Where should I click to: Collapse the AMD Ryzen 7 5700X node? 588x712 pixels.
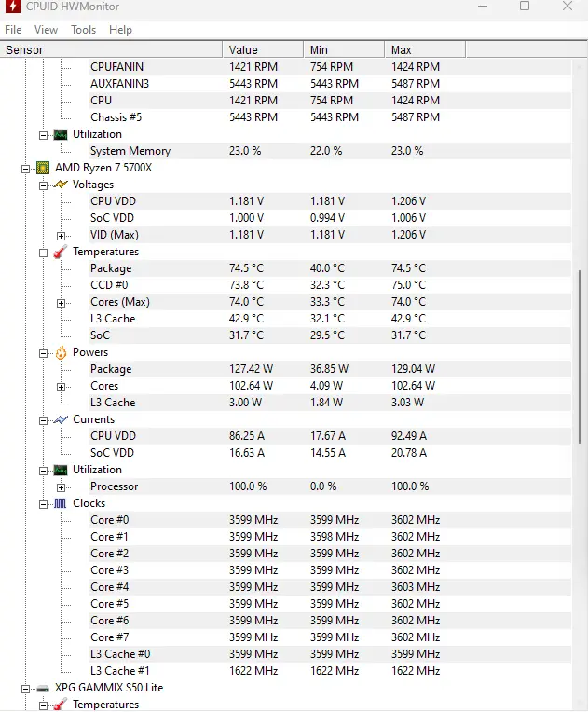(25, 169)
